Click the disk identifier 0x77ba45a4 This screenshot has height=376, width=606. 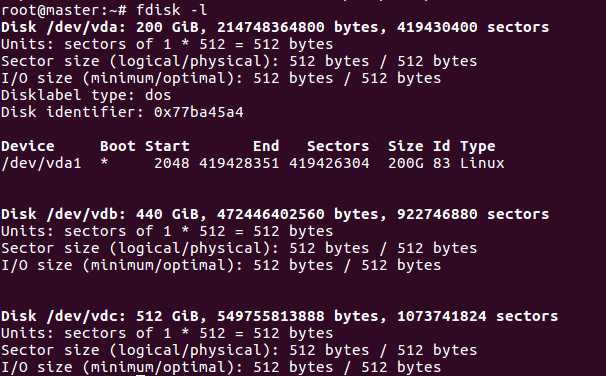point(199,112)
